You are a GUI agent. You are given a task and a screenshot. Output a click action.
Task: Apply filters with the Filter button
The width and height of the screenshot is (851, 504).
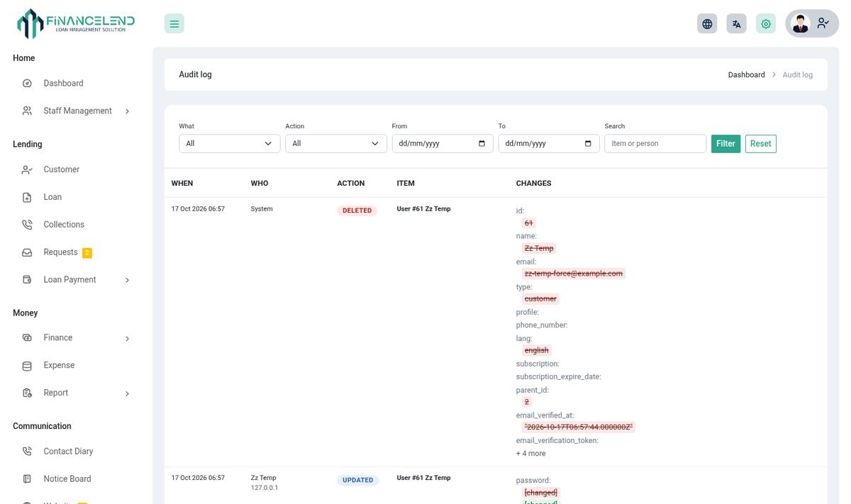click(725, 143)
